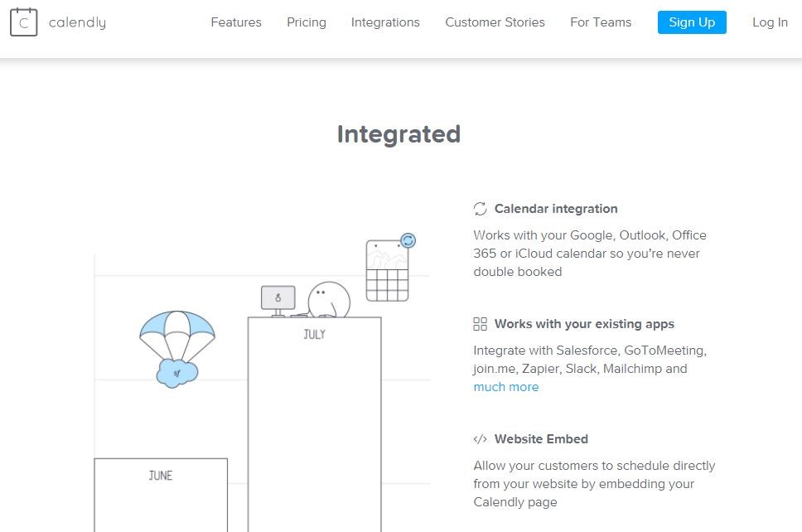Image resolution: width=802 pixels, height=532 pixels.
Task: Go to the Pricing page
Action: click(x=307, y=22)
